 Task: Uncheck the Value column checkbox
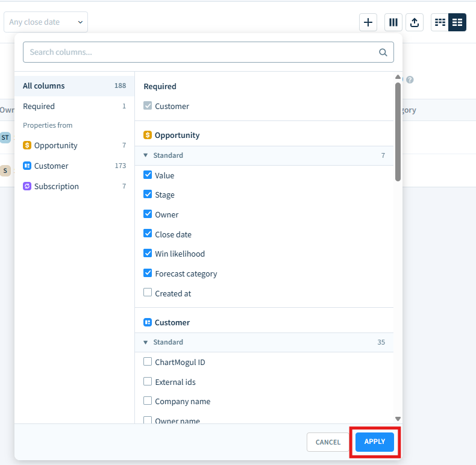click(148, 175)
